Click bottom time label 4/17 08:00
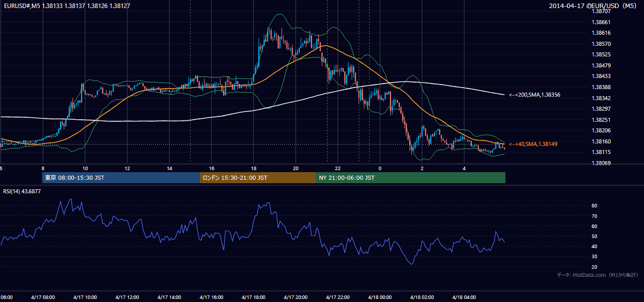Image resolution: width=644 pixels, height=302 pixels. [x=43, y=297]
